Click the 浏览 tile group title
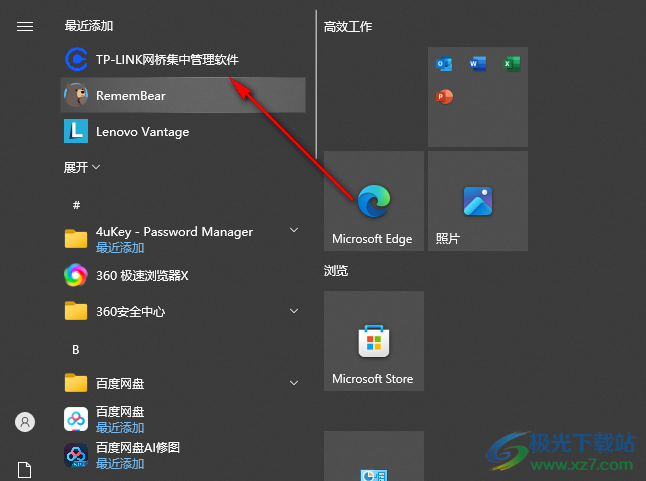646x481 pixels. pos(336,271)
